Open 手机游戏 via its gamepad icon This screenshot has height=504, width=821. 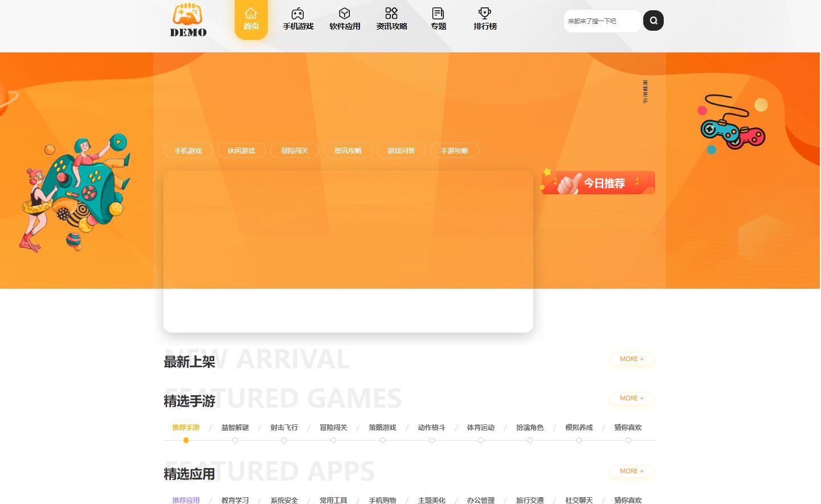pos(298,13)
